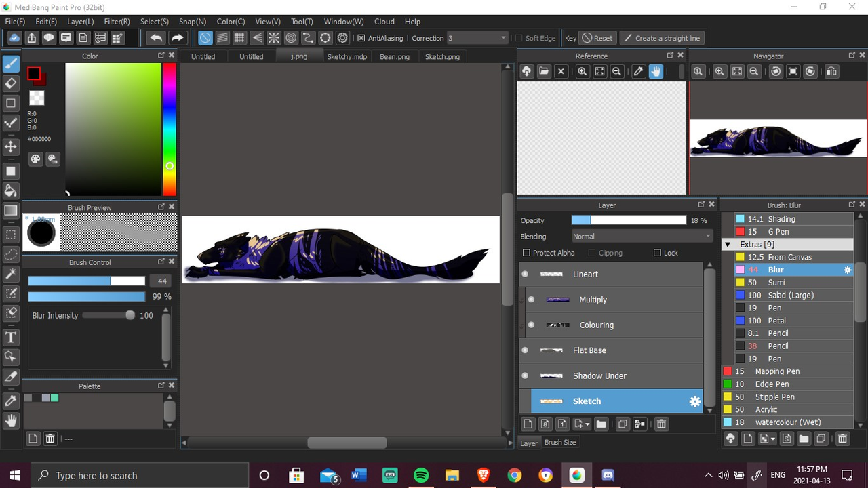Open the Correction value dropdown

(477, 38)
